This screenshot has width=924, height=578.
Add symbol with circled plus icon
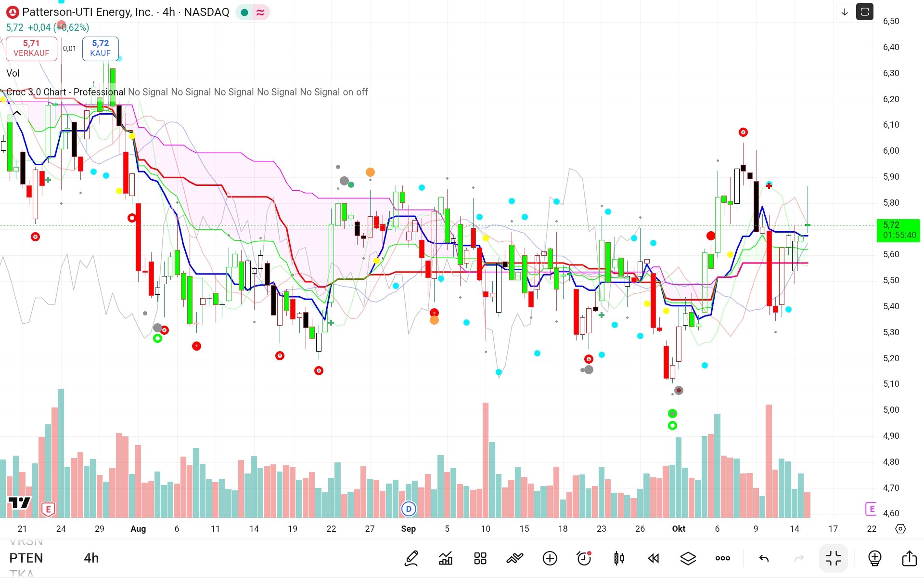coord(550,558)
